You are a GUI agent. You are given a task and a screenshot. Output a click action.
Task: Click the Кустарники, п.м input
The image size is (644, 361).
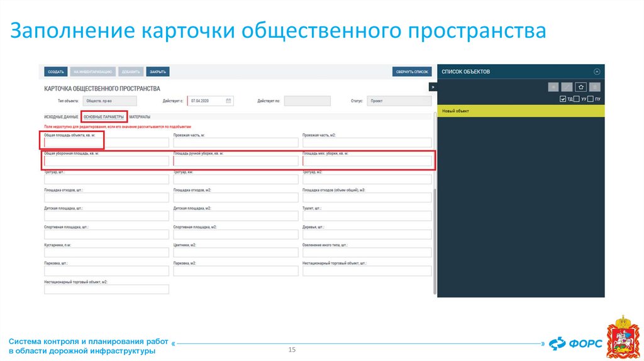(106, 253)
